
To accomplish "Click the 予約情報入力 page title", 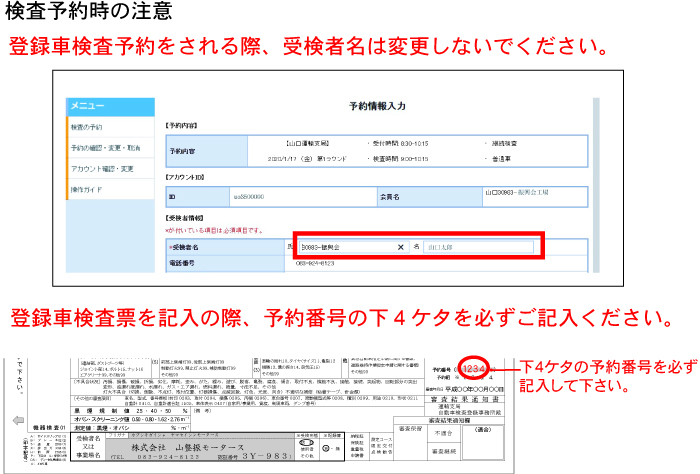I will click(x=377, y=105).
